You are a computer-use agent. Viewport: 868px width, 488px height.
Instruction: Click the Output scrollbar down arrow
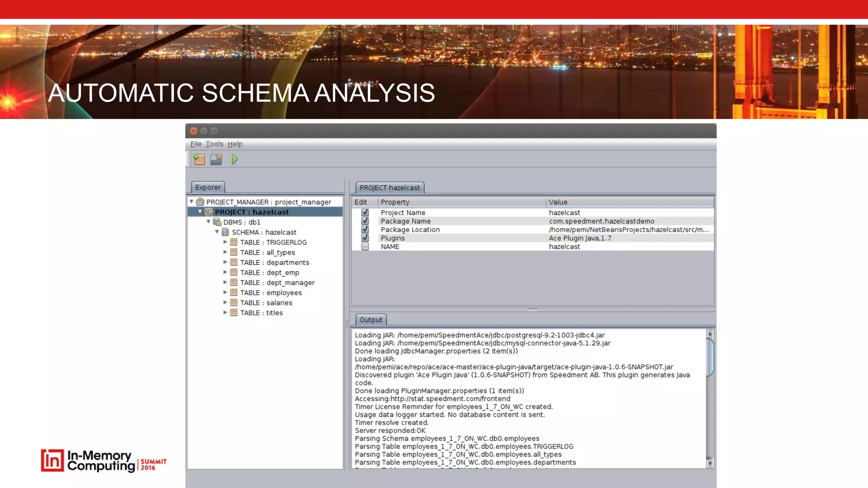click(710, 463)
